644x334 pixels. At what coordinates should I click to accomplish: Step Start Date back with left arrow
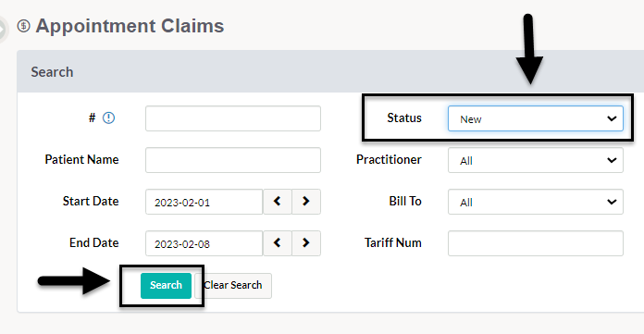[278, 202]
